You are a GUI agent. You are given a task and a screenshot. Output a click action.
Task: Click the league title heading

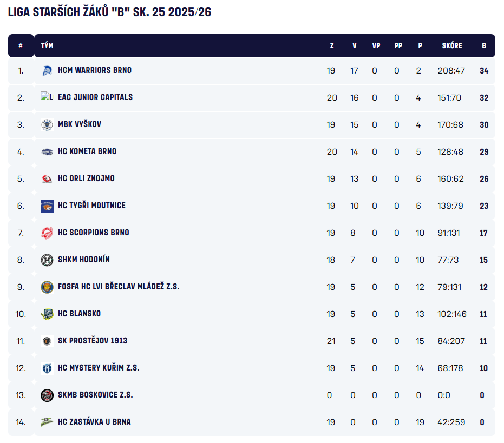pyautogui.click(x=109, y=12)
